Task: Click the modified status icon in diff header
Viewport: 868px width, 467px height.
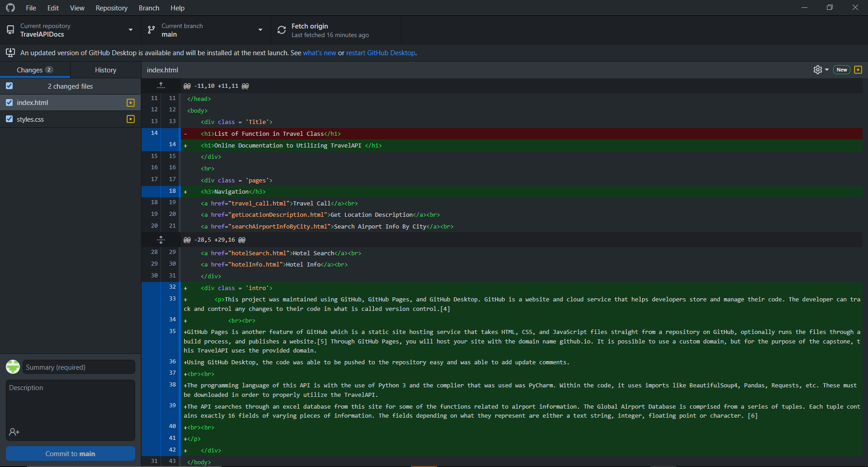Action: [858, 70]
